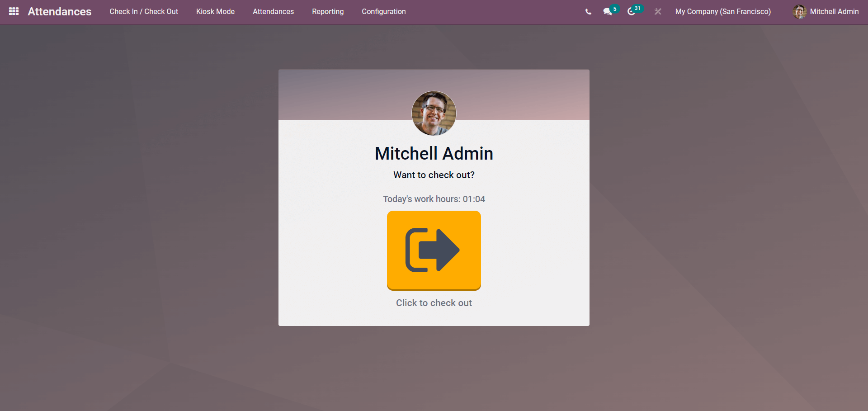868x411 pixels.
Task: Click the yellow check out button
Action: click(x=434, y=250)
